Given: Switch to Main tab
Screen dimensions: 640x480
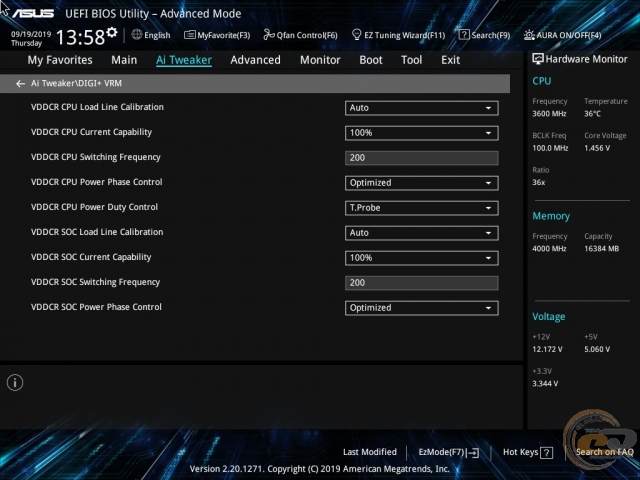Looking at the screenshot, I should click(124, 60).
